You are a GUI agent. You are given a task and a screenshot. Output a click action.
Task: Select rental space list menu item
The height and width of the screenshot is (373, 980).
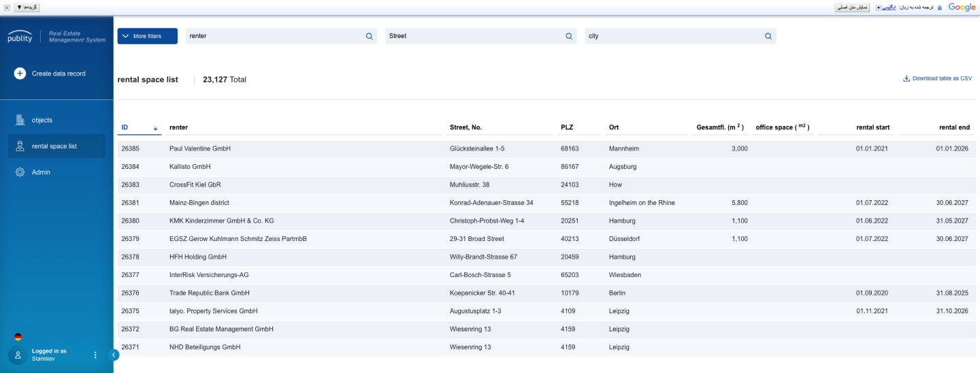tap(56, 146)
